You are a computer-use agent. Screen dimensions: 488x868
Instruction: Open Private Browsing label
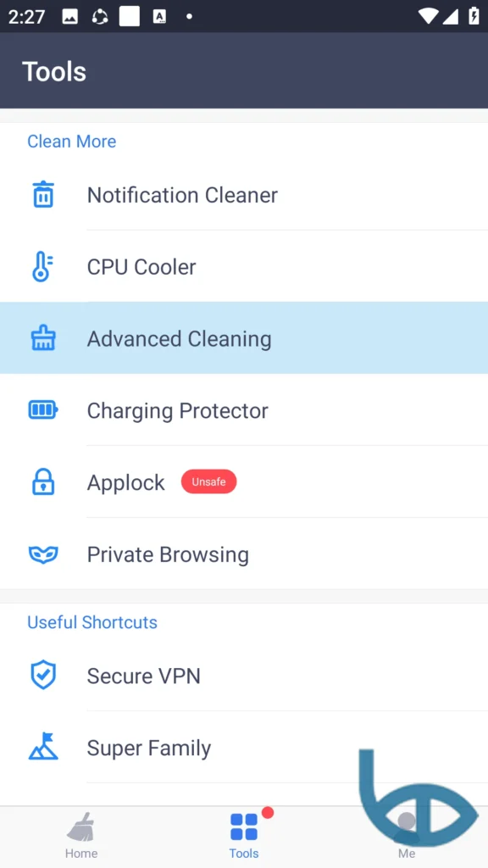click(168, 554)
